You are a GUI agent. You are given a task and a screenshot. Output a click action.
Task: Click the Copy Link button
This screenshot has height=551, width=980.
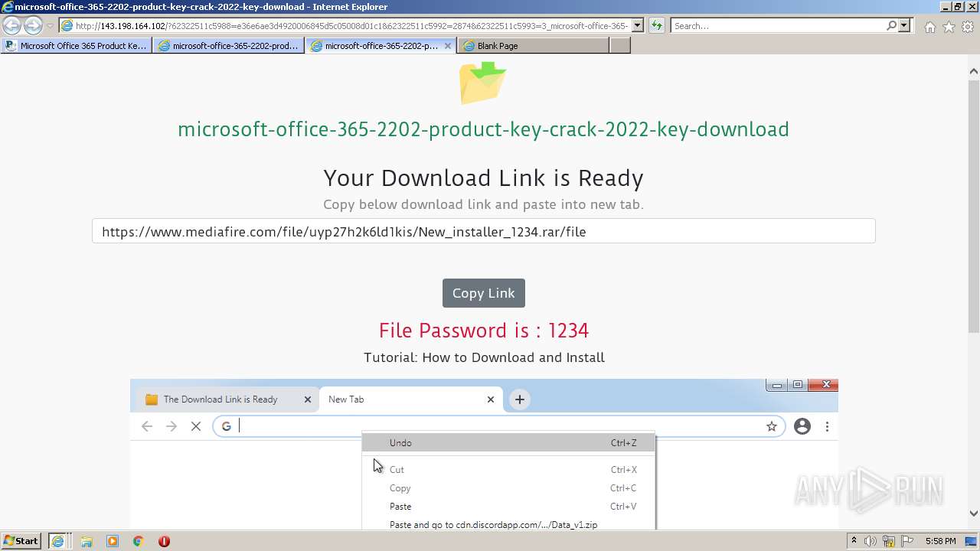[x=484, y=293]
